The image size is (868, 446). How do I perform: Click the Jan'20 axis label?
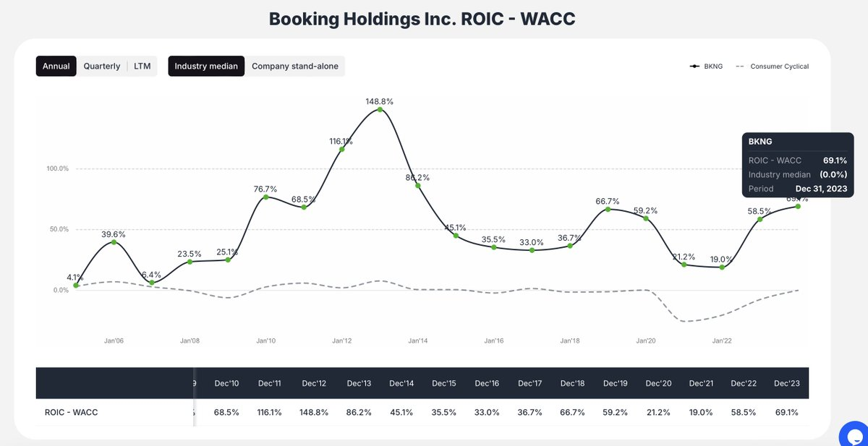(x=646, y=340)
